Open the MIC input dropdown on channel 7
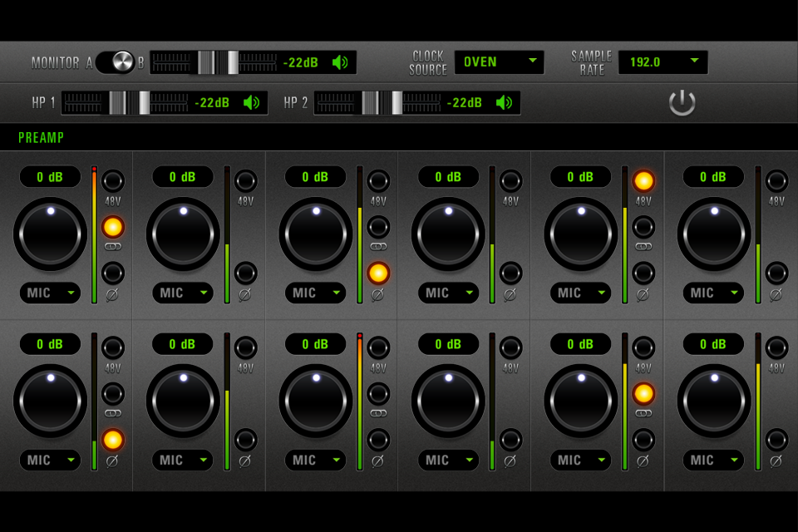Viewport: 798px width, 532px height. point(51,460)
